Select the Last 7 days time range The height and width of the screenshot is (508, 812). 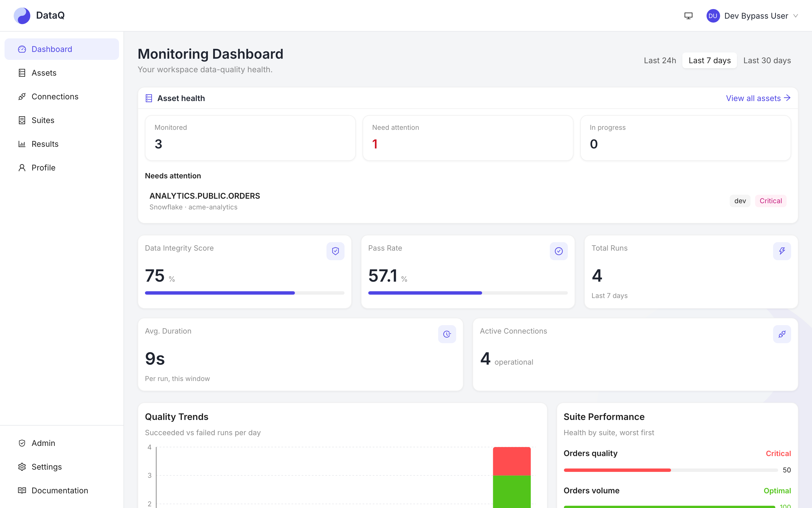pos(709,60)
